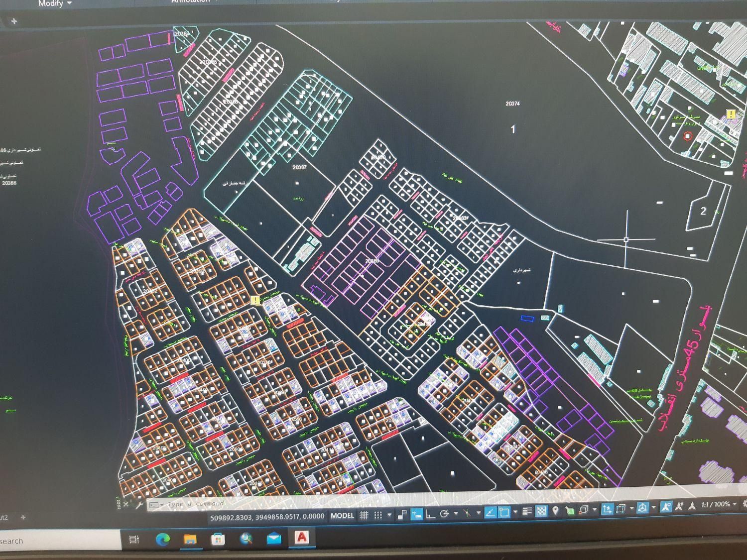
Task: Toggle Selection Filtering icon
Action: pyautogui.click(x=621, y=509)
